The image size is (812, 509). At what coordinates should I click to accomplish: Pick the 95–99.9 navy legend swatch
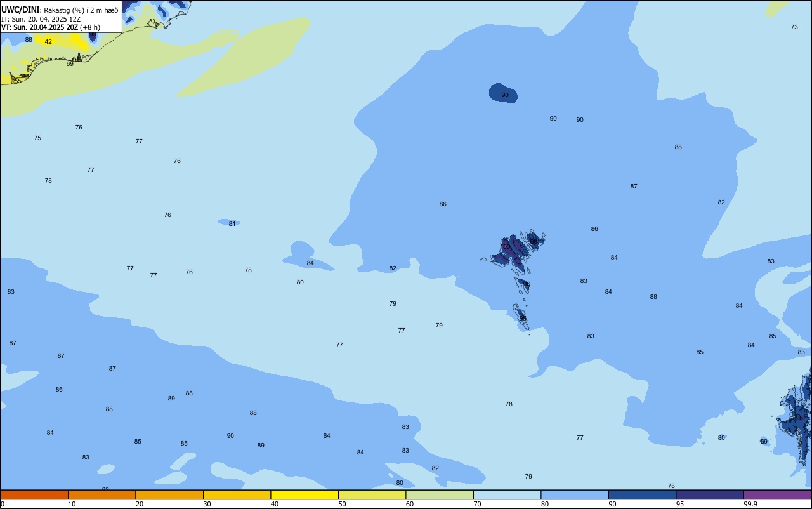(710, 494)
